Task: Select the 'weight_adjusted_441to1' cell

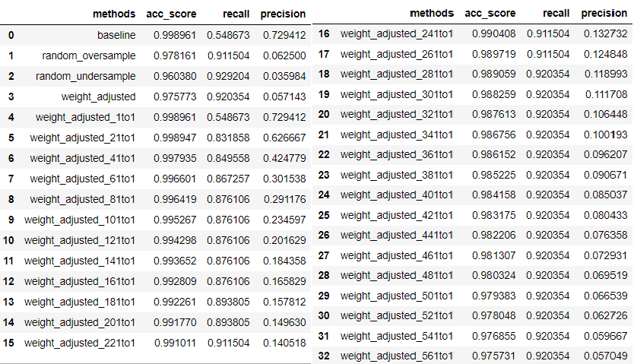Action: [397, 235]
